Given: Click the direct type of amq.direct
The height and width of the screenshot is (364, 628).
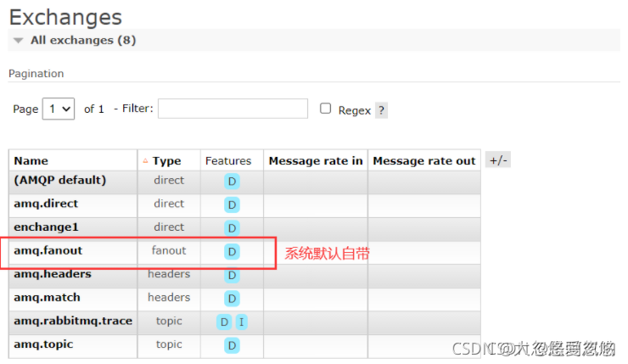Looking at the screenshot, I should tap(169, 204).
